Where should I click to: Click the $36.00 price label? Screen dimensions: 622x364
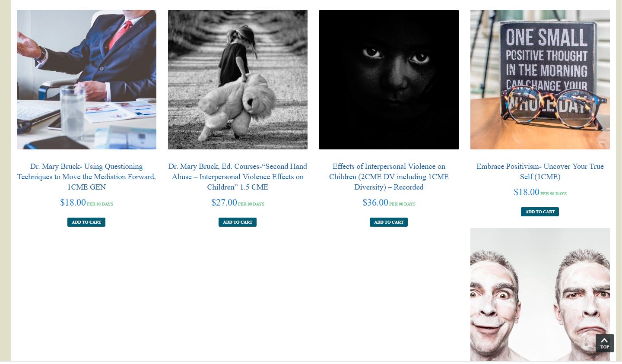point(375,203)
